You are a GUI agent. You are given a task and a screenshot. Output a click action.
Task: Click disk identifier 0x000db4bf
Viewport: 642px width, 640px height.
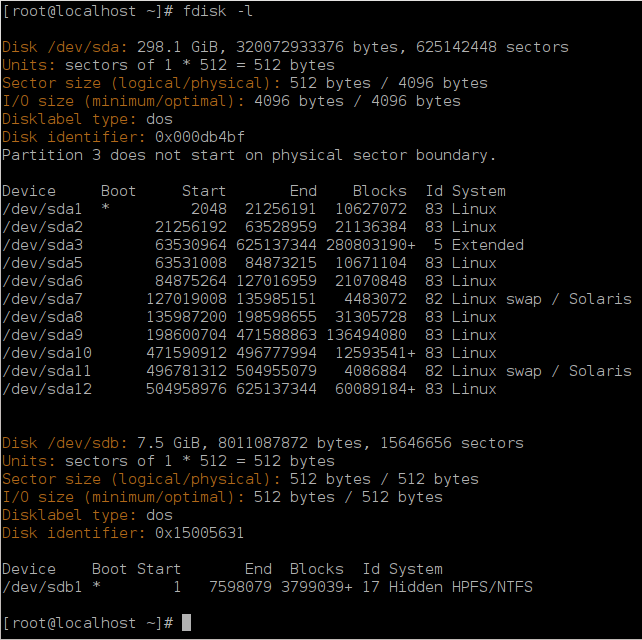click(x=200, y=137)
